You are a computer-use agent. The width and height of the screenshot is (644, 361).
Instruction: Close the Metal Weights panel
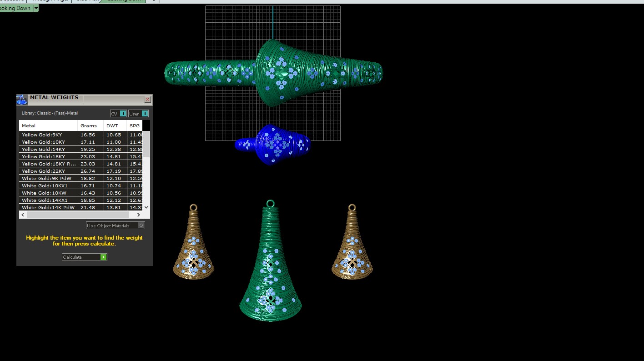coord(147,99)
